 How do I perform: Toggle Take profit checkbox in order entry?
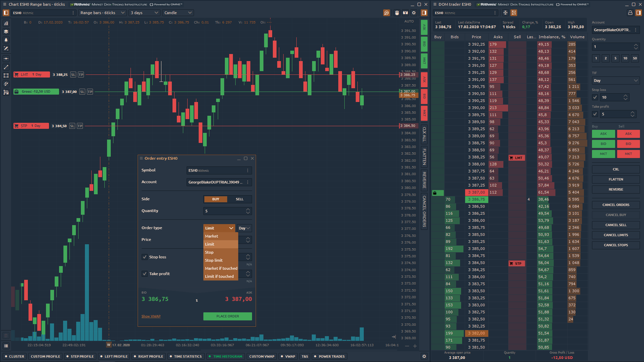pos(145,274)
